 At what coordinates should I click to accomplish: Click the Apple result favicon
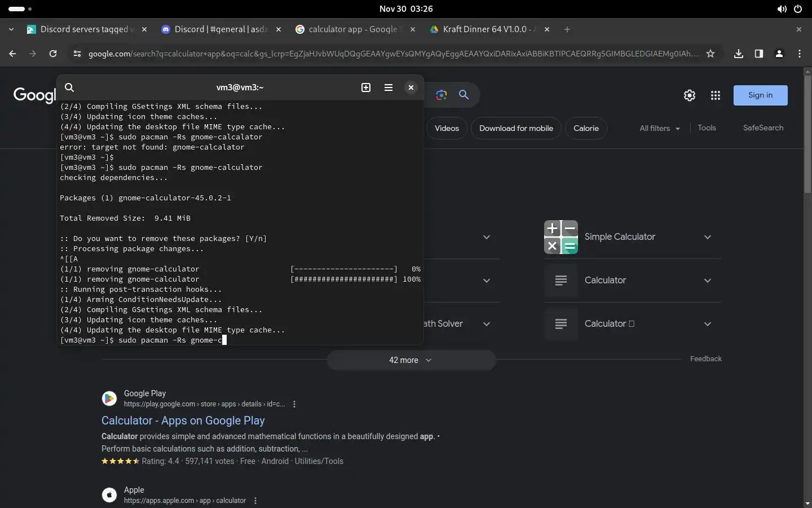pyautogui.click(x=109, y=495)
